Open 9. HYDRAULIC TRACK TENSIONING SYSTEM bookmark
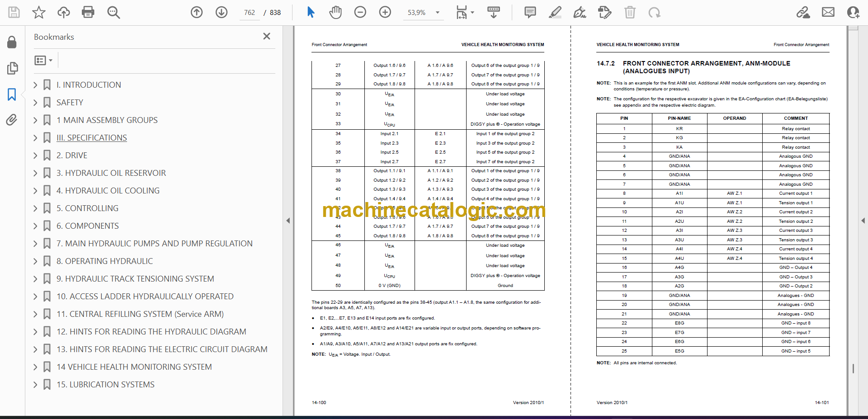868x419 pixels. (x=135, y=279)
